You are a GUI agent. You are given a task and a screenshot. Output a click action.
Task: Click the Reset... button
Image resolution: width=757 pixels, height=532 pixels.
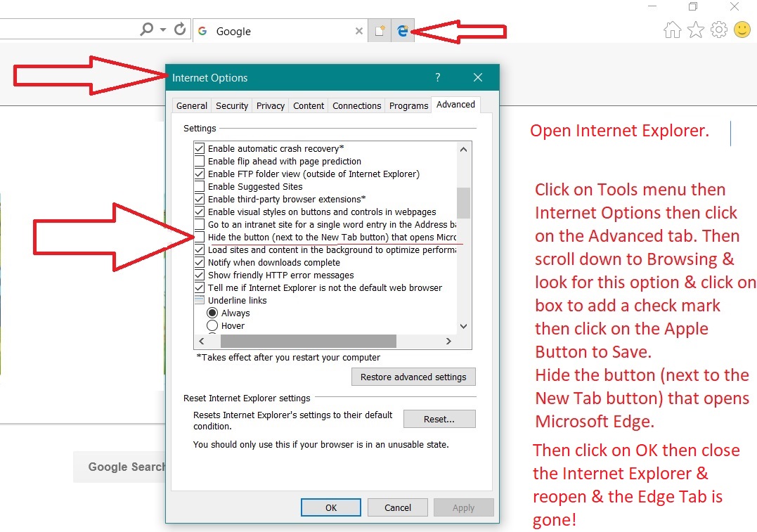tap(439, 419)
